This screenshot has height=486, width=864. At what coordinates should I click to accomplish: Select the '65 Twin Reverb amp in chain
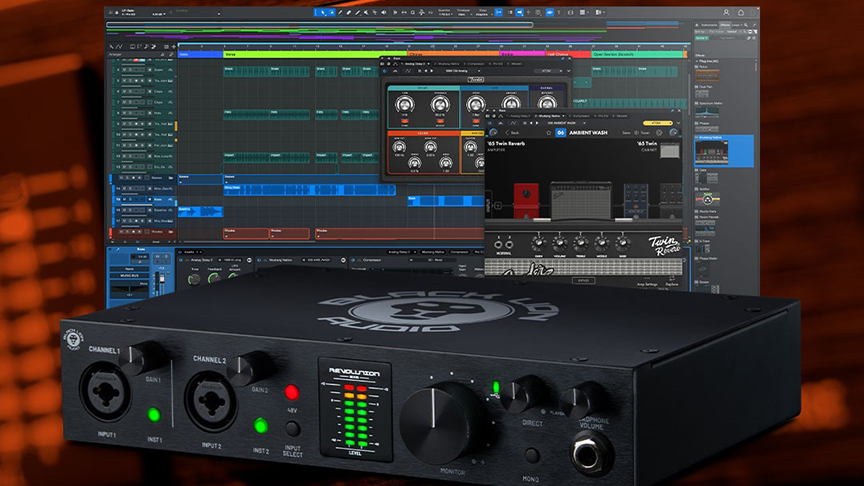tap(581, 200)
